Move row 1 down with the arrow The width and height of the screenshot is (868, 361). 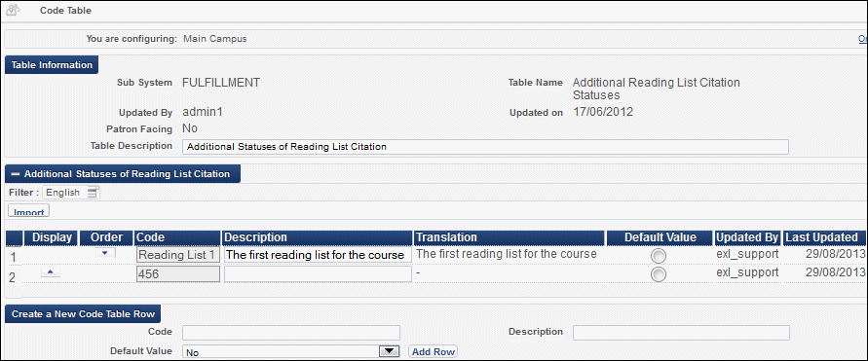click(106, 253)
